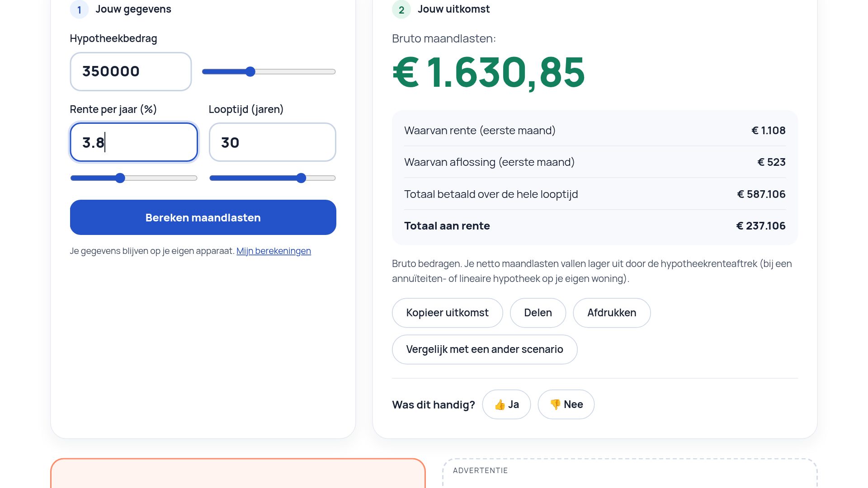Click the Jouw gegevens heading
This screenshot has height=488, width=868.
click(x=133, y=9)
